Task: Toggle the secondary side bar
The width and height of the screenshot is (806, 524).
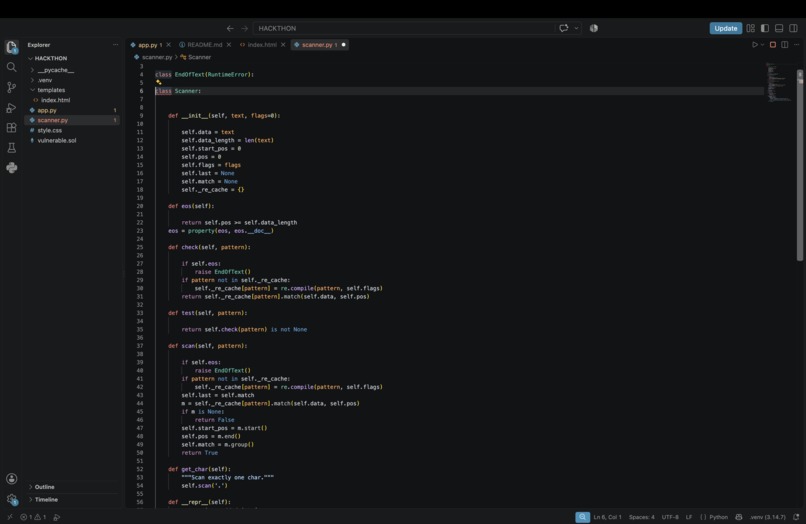Action: click(x=794, y=28)
